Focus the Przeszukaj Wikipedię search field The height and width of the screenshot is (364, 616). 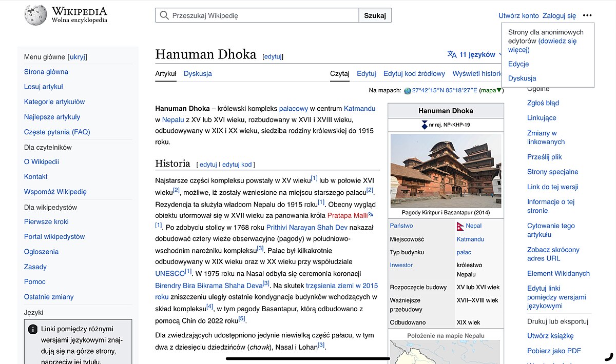pos(257,15)
